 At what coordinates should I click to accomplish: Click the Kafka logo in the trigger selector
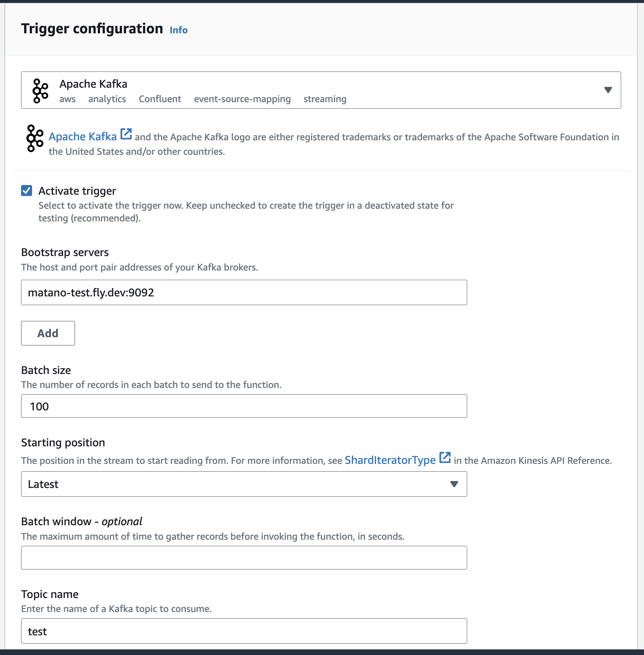click(40, 91)
